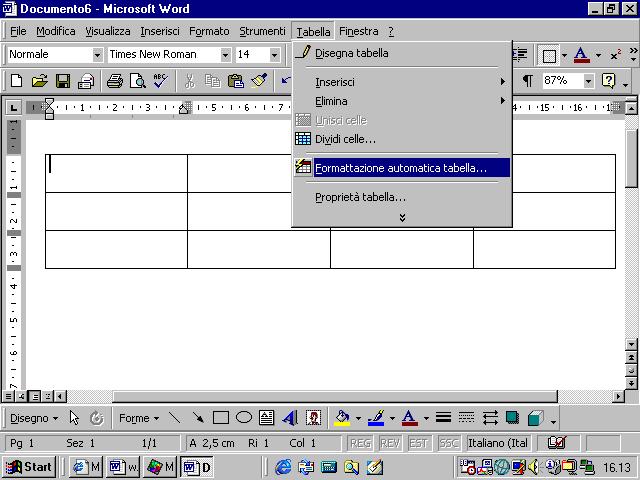This screenshot has height=480, width=640.
Task: Insert a text box from Drawing toolbar
Action: (267, 418)
